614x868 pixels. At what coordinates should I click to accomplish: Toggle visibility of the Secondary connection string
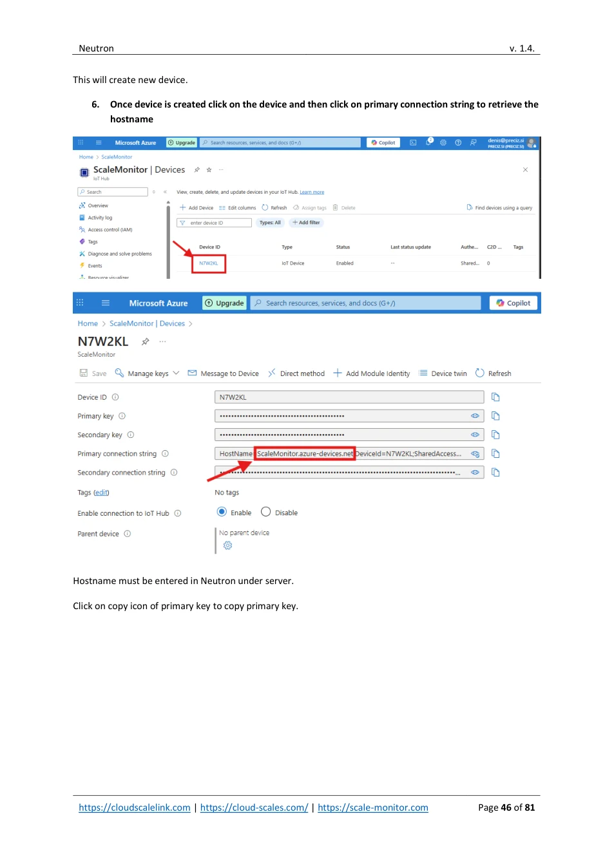[475, 473]
